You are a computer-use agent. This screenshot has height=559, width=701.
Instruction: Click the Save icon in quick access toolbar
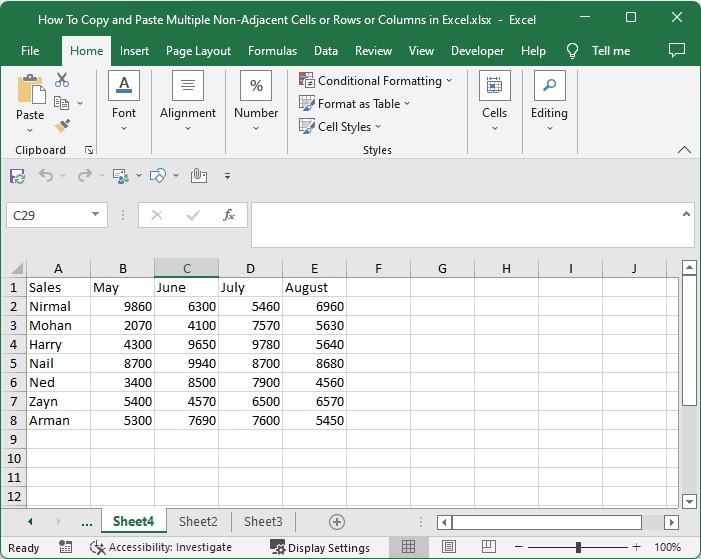(x=17, y=176)
